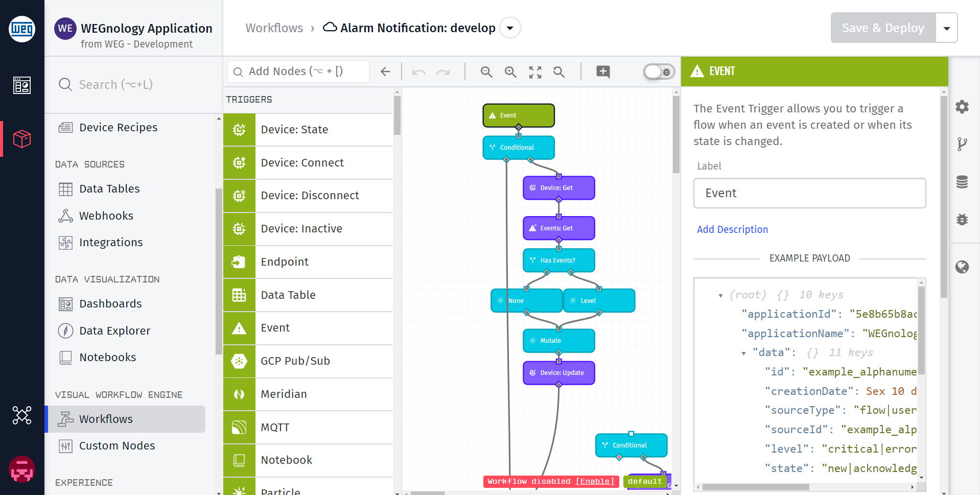Click the Workflows breadcrumb link

[x=274, y=28]
